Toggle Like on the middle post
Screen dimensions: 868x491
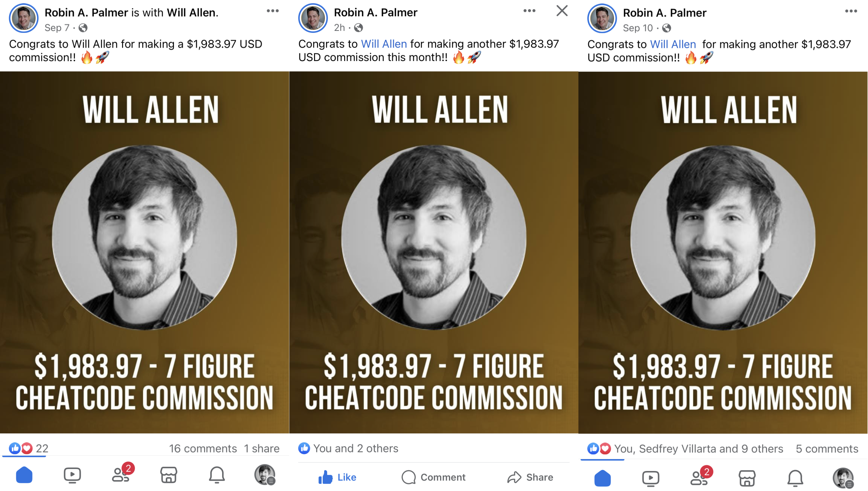click(x=337, y=477)
